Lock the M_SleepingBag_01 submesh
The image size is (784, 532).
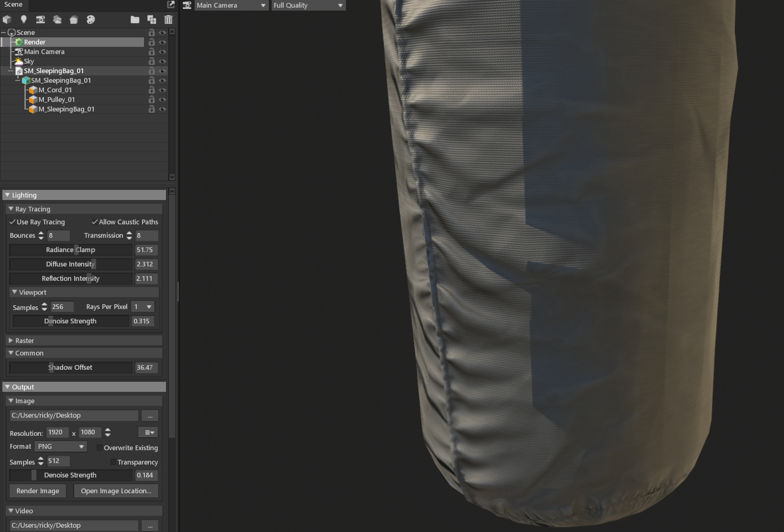pos(152,109)
